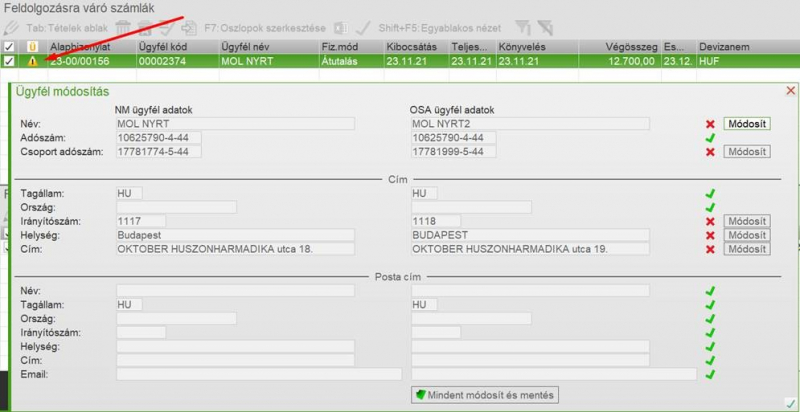Screen dimensions: 800x412
Task: Click the Excel export icon
Action: (x=340, y=28)
